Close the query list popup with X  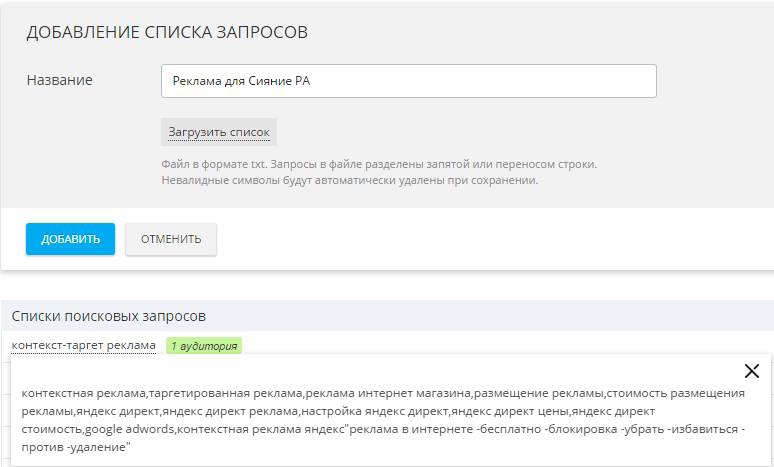point(751,371)
